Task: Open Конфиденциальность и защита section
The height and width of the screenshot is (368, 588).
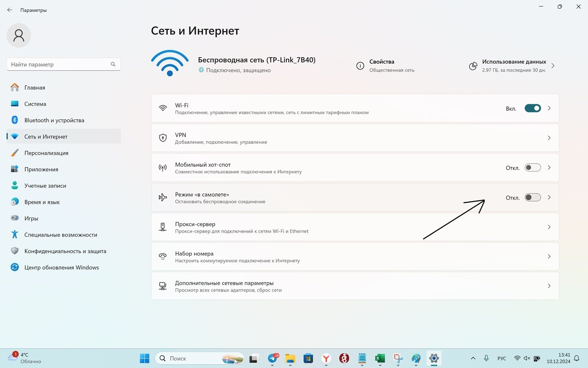Action: tap(64, 251)
